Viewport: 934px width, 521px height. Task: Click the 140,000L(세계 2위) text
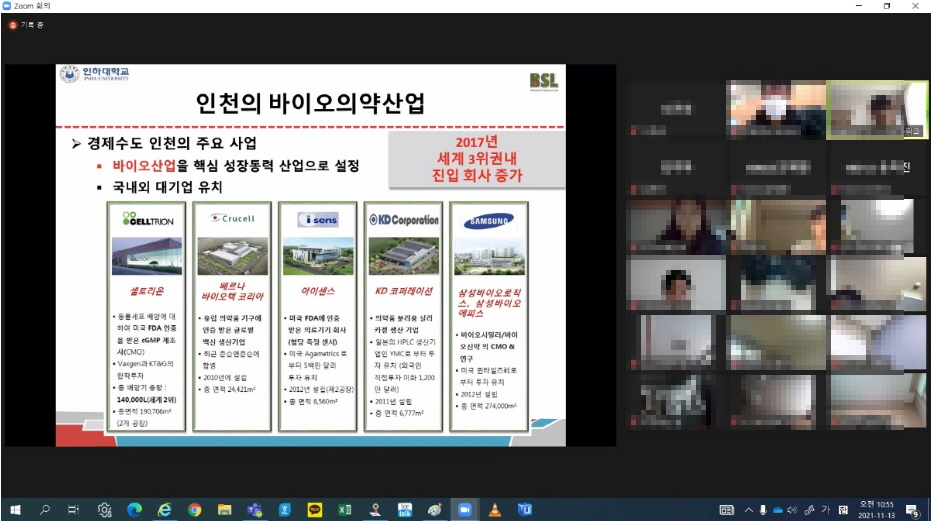click(x=147, y=400)
